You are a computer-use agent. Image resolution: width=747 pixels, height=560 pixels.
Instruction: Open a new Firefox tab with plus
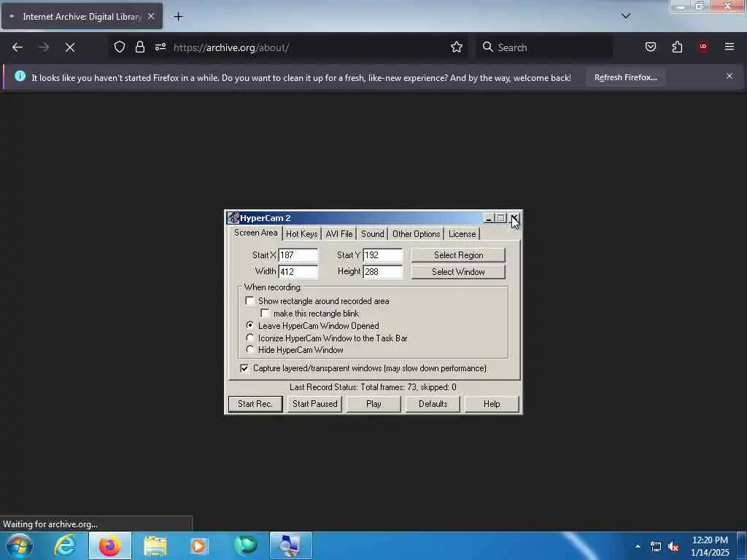[178, 17]
